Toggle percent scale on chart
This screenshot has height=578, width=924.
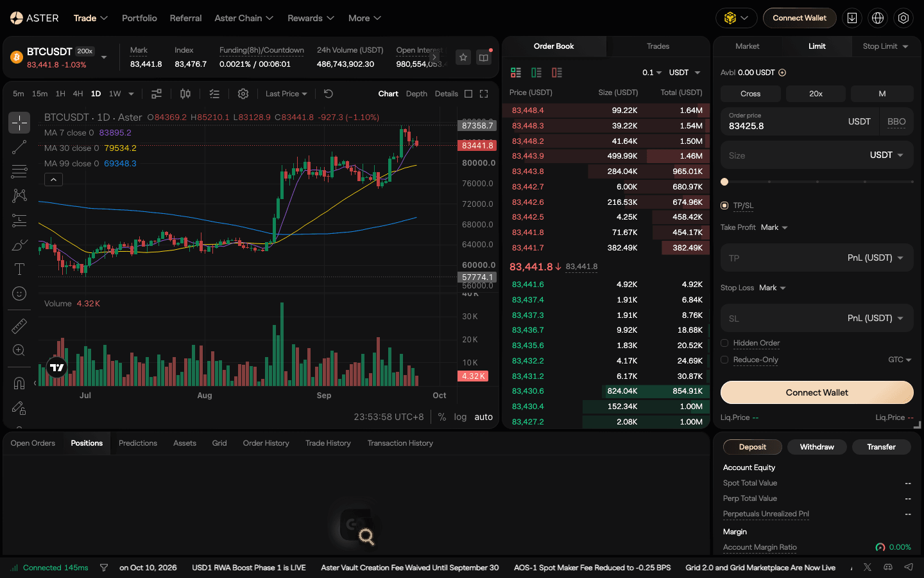(442, 417)
